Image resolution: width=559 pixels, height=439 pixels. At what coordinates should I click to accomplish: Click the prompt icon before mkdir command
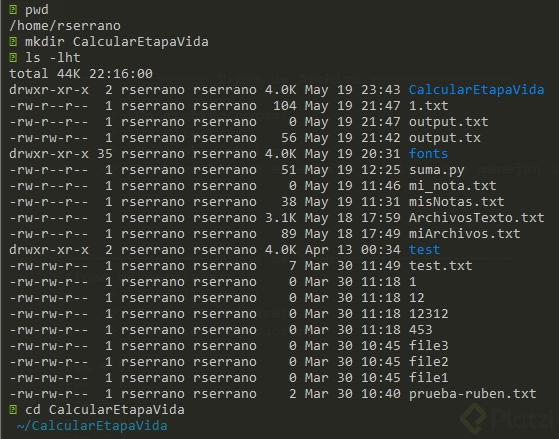click(13, 42)
